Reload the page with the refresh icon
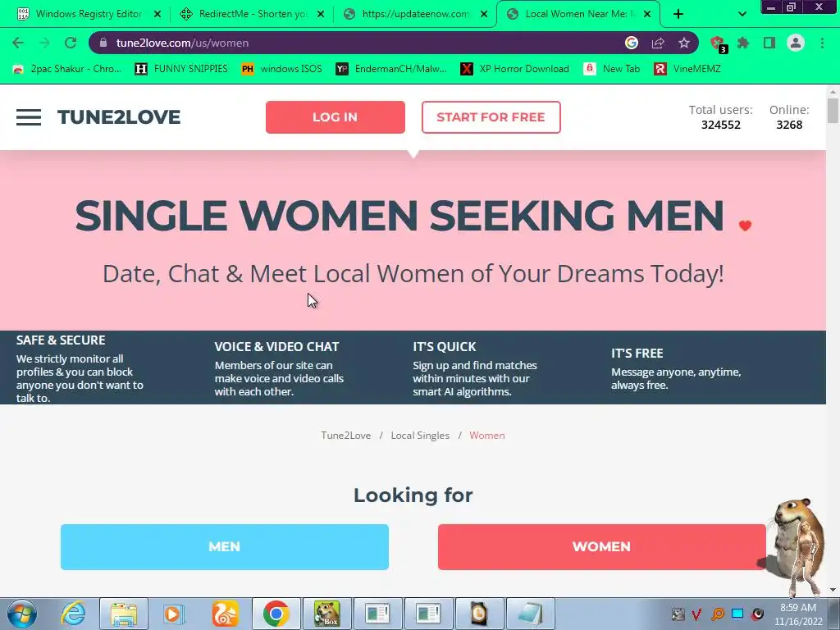 click(71, 43)
